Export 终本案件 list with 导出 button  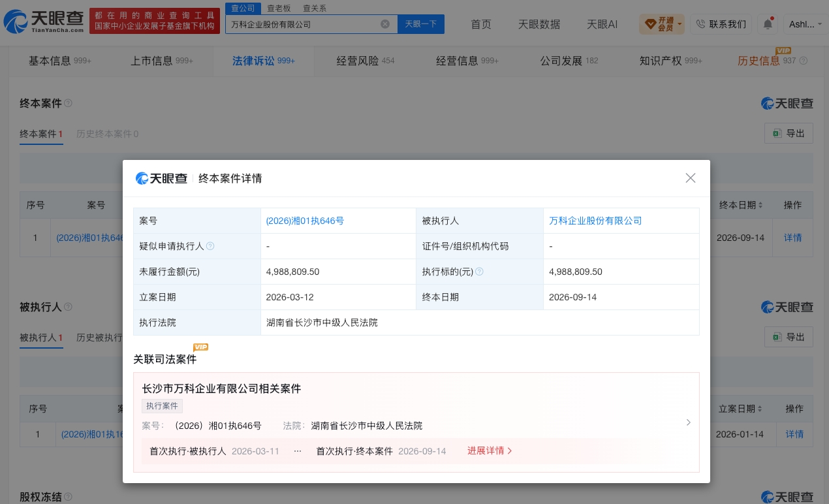789,133
